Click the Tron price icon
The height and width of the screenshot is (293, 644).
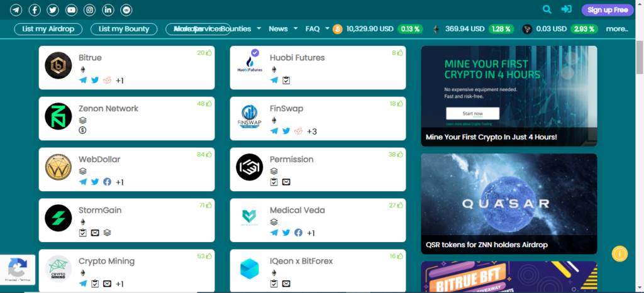point(527,29)
